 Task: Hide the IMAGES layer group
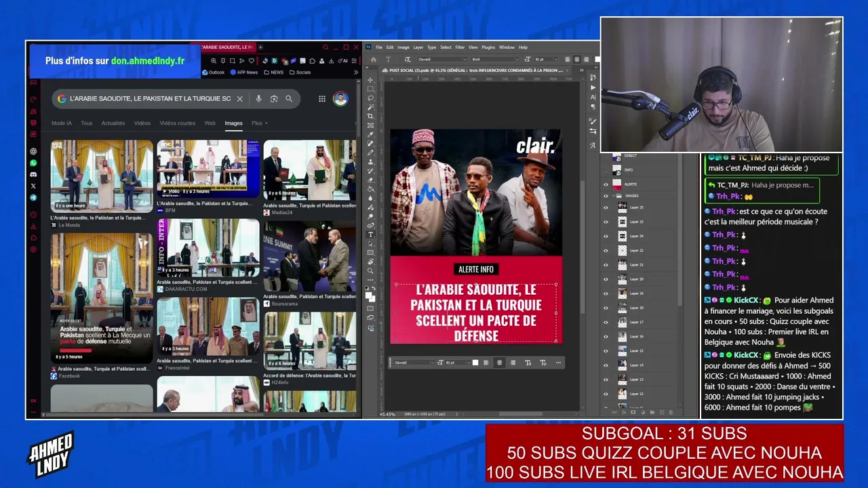point(606,196)
